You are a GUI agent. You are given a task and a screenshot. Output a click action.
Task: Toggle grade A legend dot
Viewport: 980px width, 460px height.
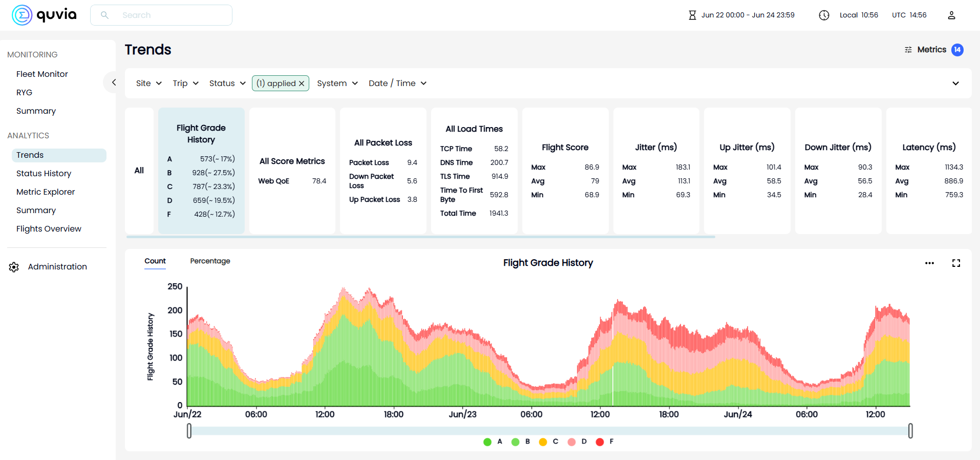(487, 442)
